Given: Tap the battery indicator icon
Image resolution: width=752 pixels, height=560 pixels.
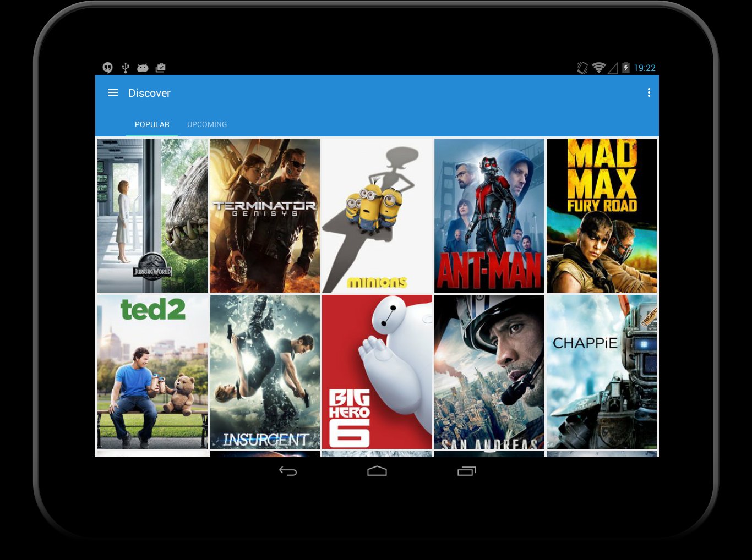Looking at the screenshot, I should tap(626, 67).
